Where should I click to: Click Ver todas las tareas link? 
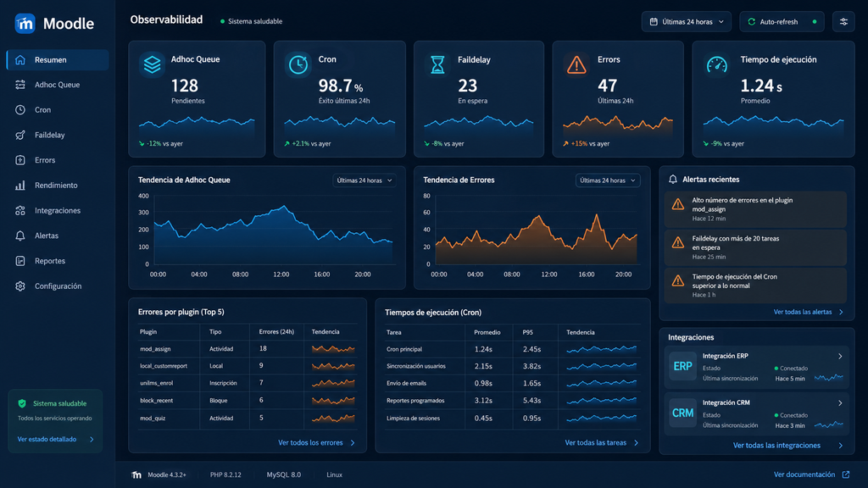click(602, 442)
